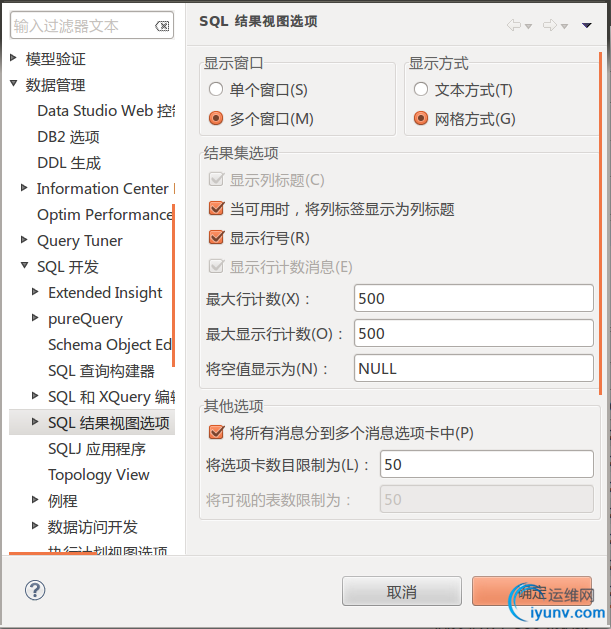611x629 pixels.
Task: Expand the pureQuery tree node
Action: point(36,319)
